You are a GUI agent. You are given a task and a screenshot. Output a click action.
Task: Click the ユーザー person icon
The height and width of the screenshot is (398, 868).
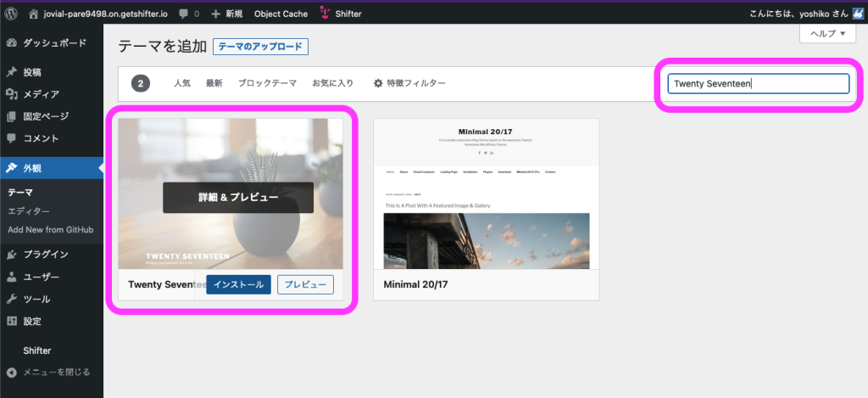pos(12,277)
